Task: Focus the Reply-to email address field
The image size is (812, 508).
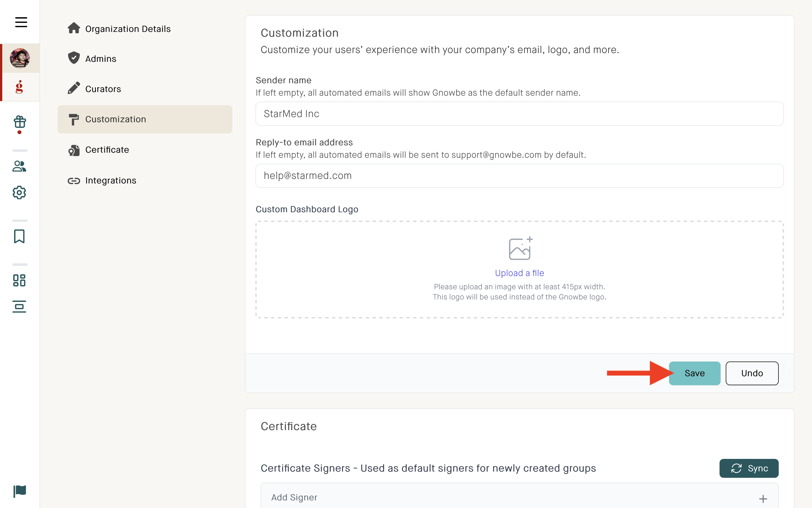Action: tap(519, 176)
